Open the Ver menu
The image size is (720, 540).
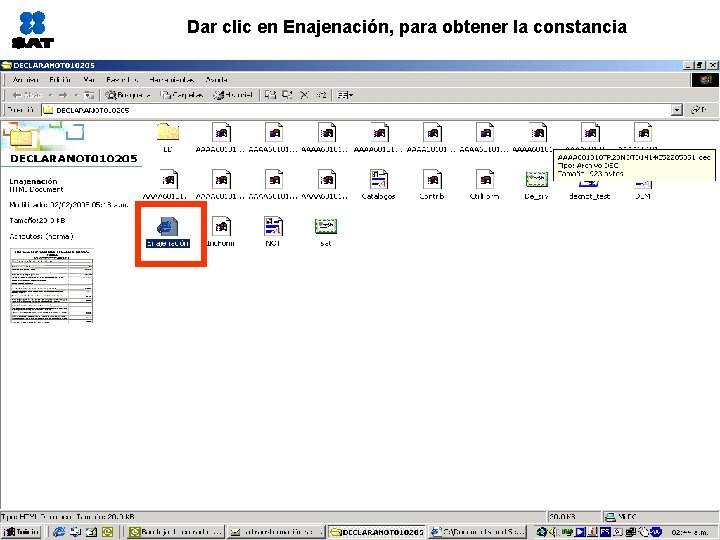click(x=89, y=79)
